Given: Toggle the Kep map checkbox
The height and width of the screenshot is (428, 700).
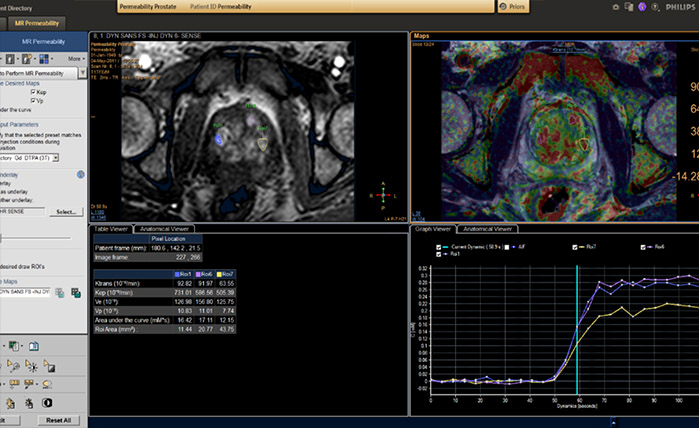Looking at the screenshot, I should coord(34,91).
